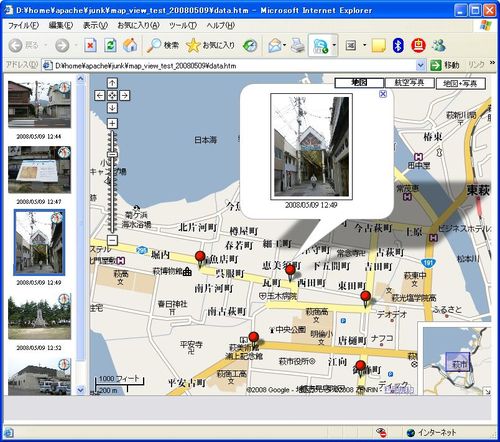Viewport: 500px width, 442px height.
Task: Click the IE Refresh toolbar icon
Action: point(110,45)
